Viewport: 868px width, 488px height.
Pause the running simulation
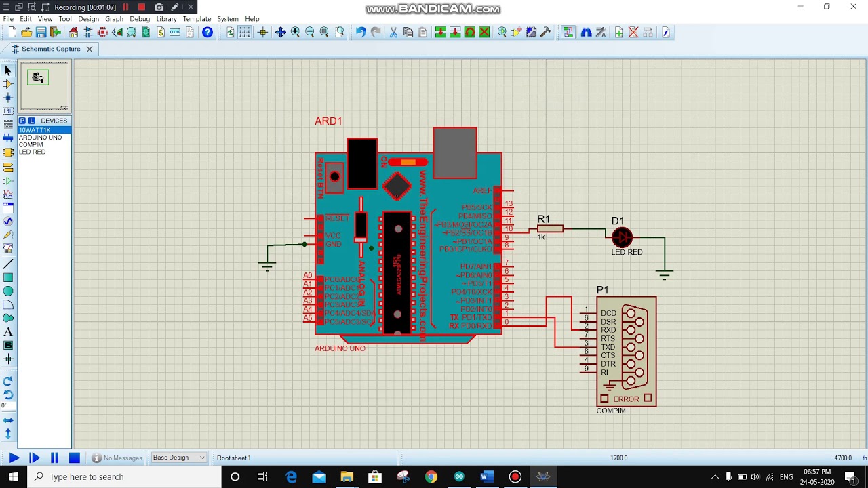tap(55, 458)
